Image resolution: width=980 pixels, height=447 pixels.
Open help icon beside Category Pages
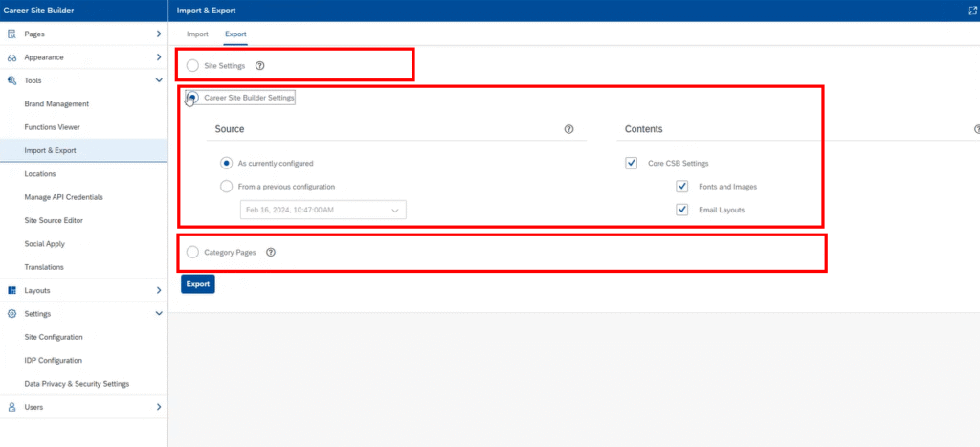(x=271, y=252)
